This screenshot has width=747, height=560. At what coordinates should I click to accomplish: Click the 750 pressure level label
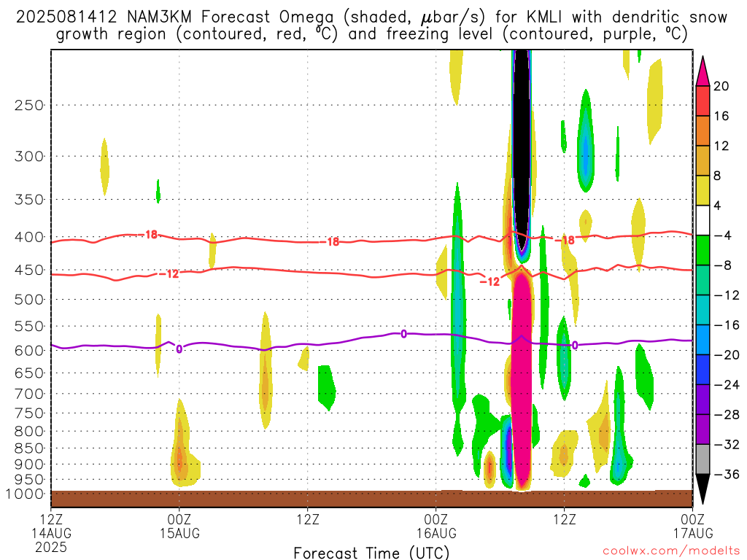point(29,413)
